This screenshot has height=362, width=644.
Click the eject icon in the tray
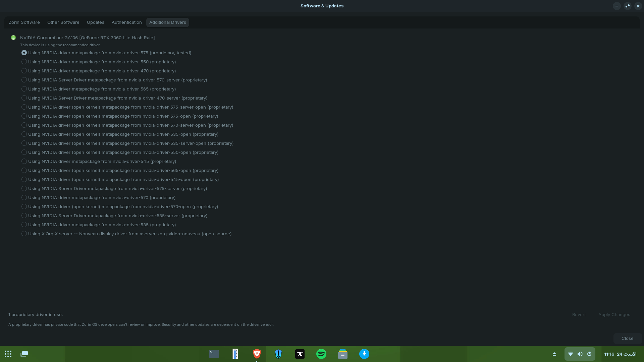click(554, 354)
